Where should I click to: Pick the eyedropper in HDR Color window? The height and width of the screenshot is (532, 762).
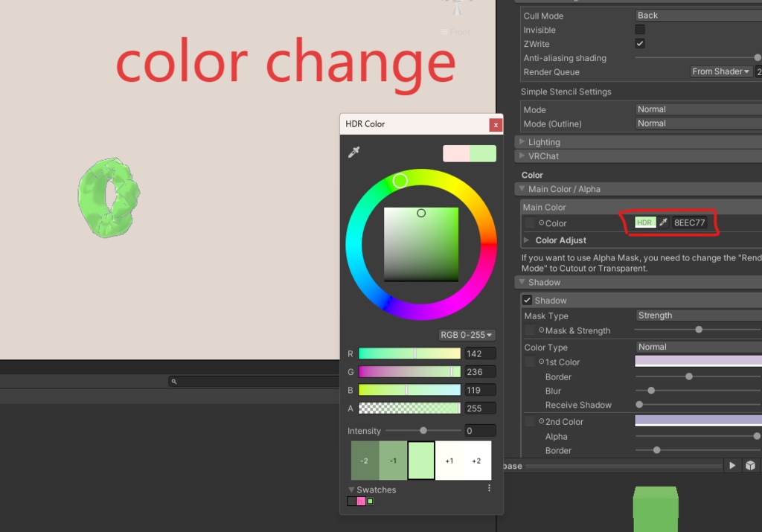click(353, 152)
